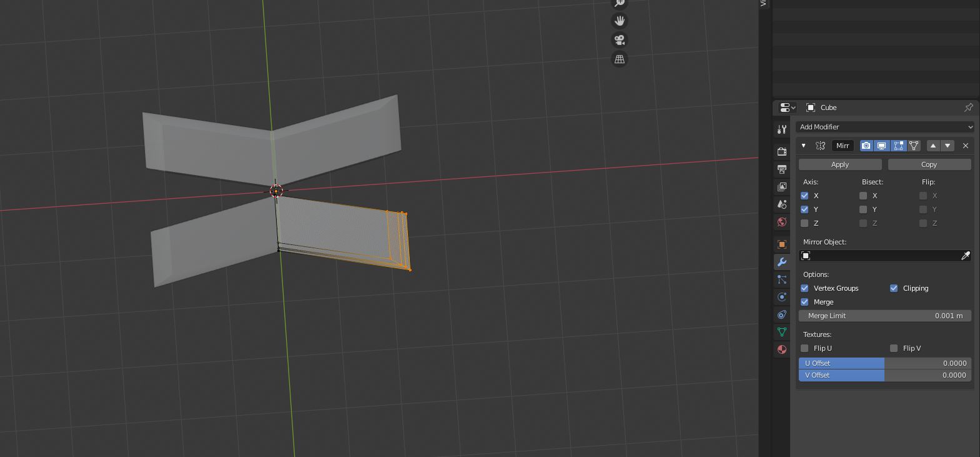Image resolution: width=980 pixels, height=457 pixels.
Task: Open the Add Modifier dropdown
Action: (x=885, y=127)
